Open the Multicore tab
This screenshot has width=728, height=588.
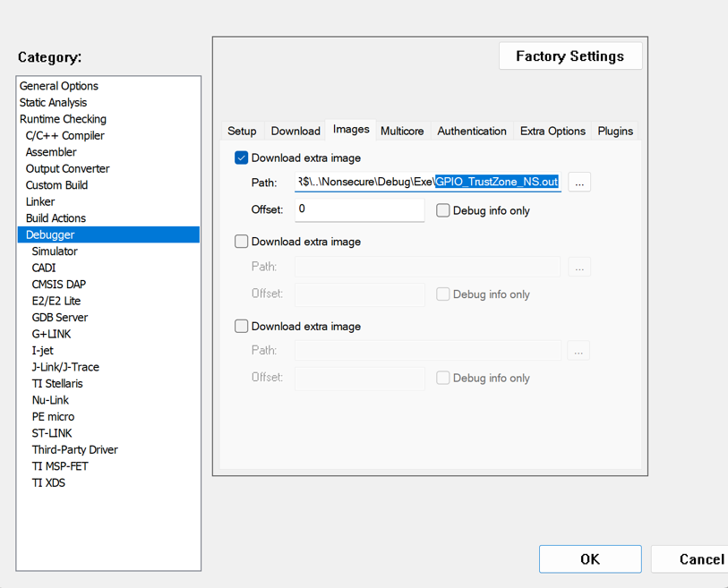[402, 132]
